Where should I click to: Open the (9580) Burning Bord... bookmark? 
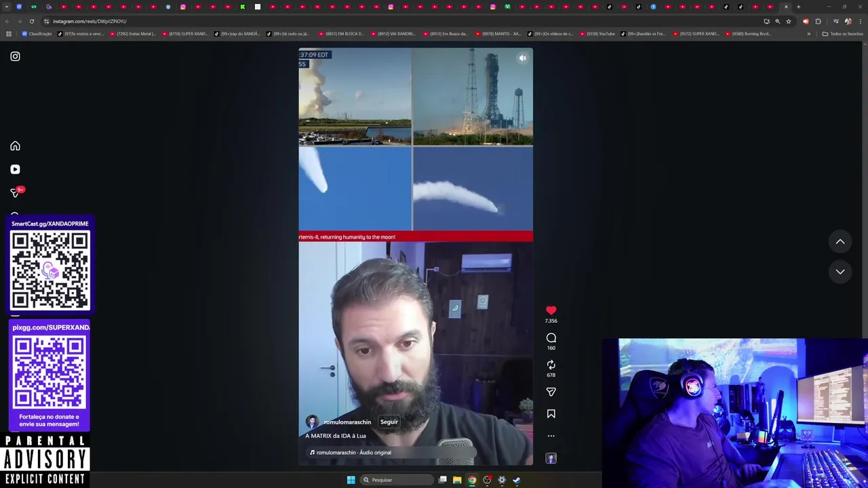click(748, 33)
